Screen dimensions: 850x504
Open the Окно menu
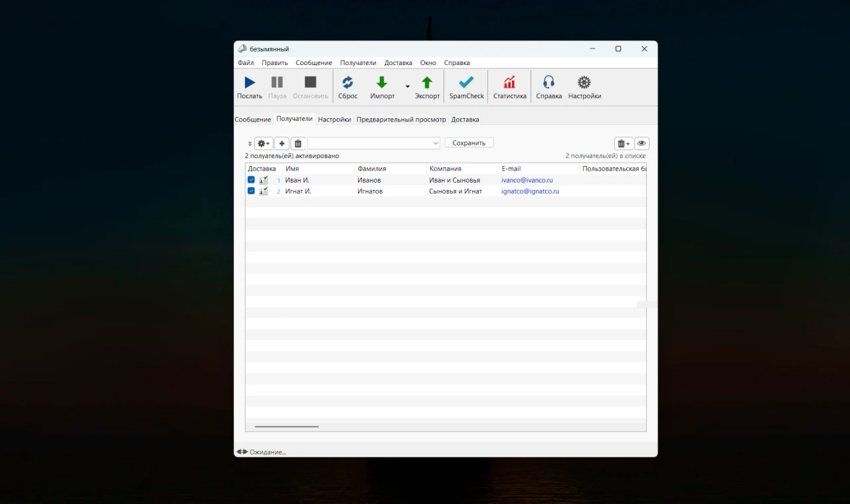[x=428, y=62]
